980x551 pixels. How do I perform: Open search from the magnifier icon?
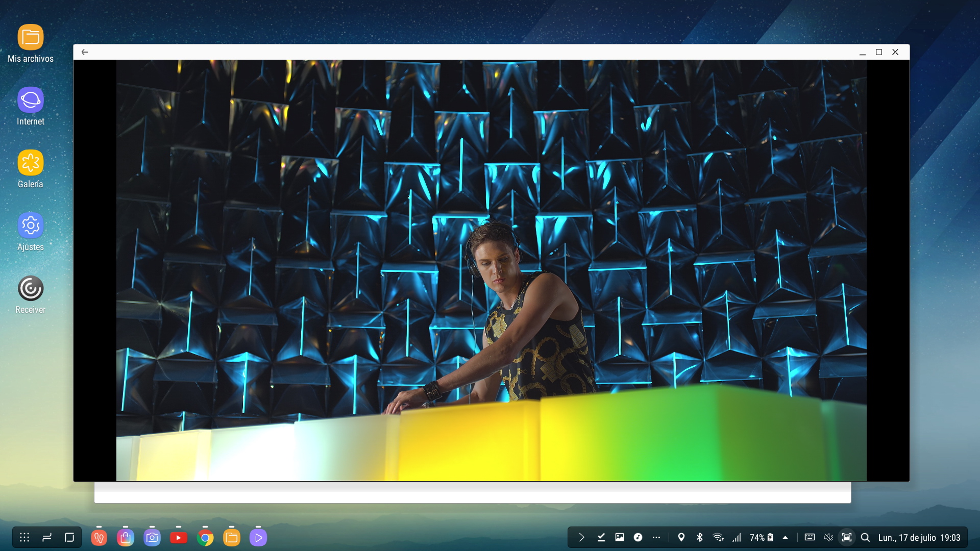[865, 537]
